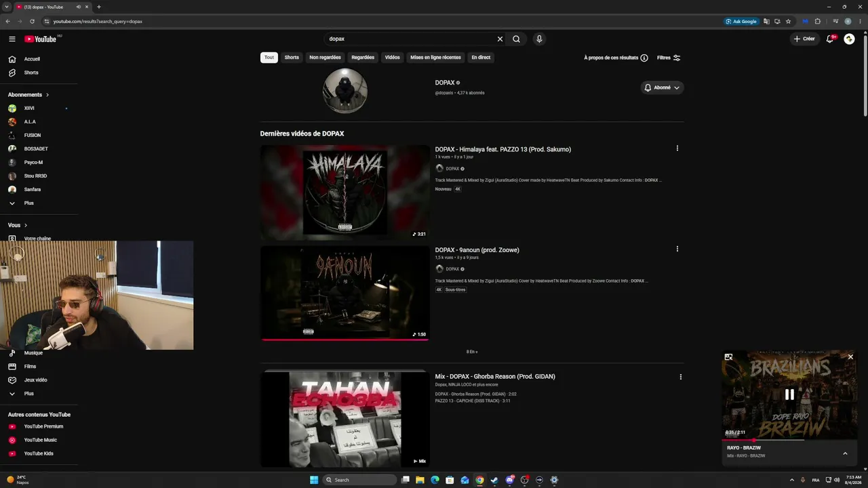Viewport: 868px width, 488px height.
Task: Pause the miniplayer video
Action: pos(789,394)
